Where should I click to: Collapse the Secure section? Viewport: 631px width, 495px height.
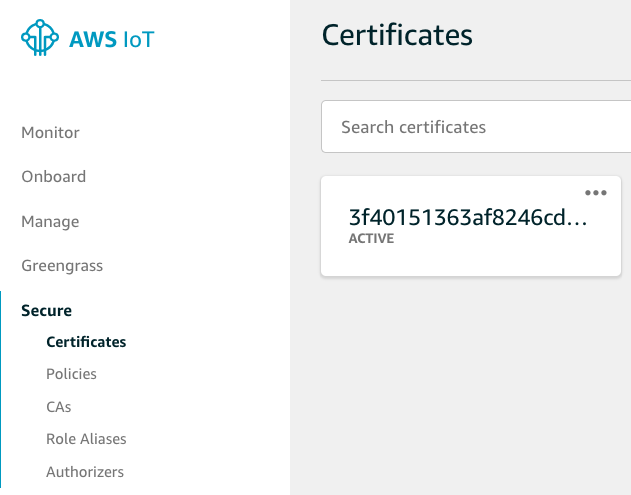[46, 310]
